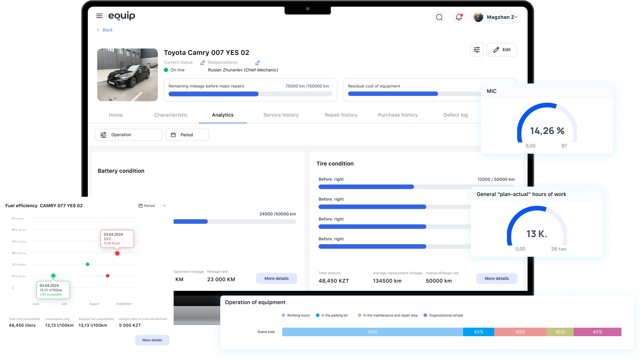Viewport: 644px width, 361px height.
Task: Toggle In the parking lot legend item
Action: tap(332, 315)
